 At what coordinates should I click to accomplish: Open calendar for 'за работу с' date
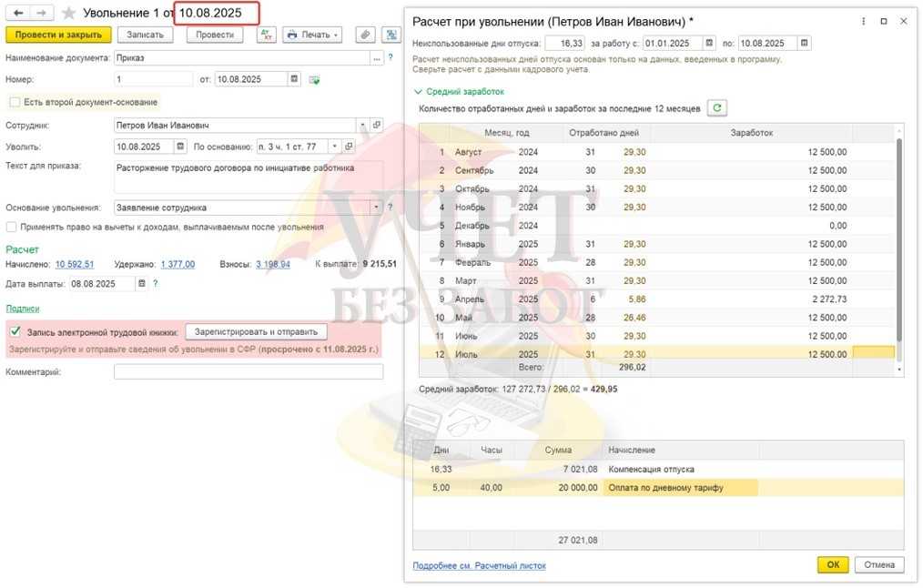pyautogui.click(x=709, y=43)
